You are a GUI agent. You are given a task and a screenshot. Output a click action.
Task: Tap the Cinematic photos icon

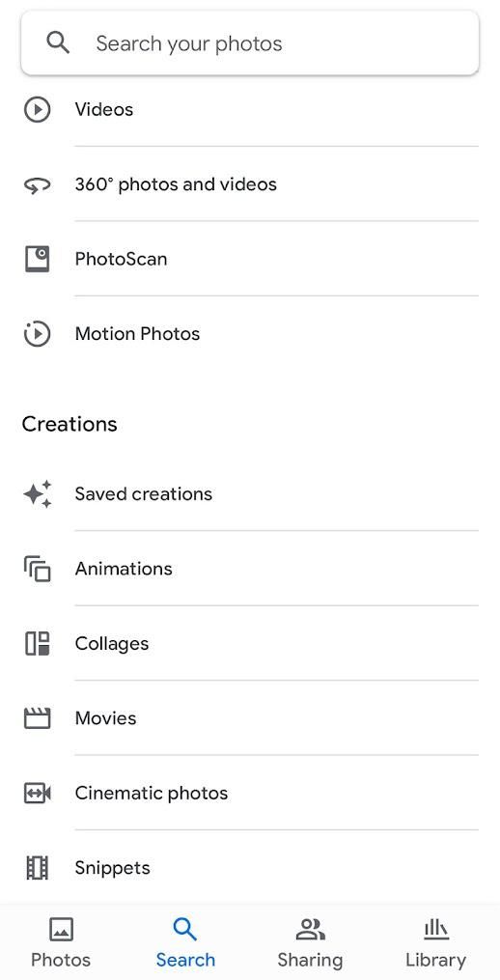(37, 793)
